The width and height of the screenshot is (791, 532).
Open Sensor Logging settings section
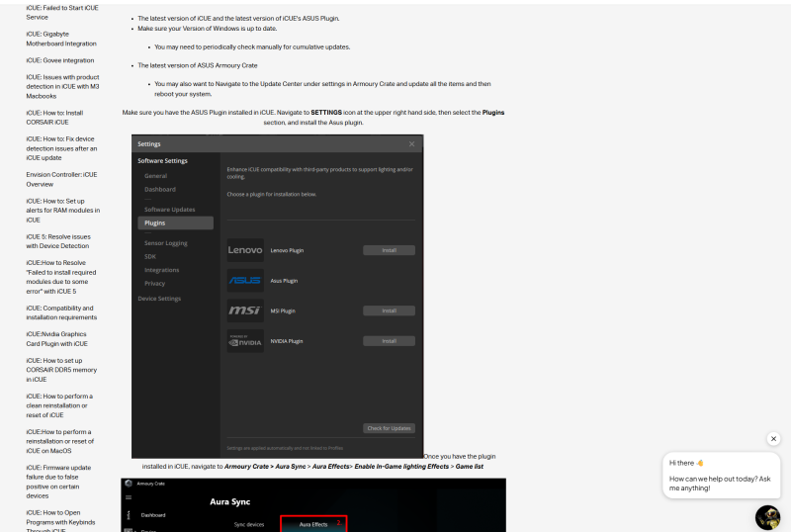pos(165,243)
